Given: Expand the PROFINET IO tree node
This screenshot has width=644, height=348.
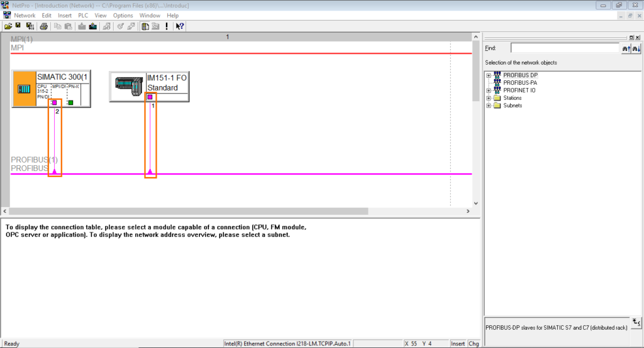Looking at the screenshot, I should (x=488, y=90).
